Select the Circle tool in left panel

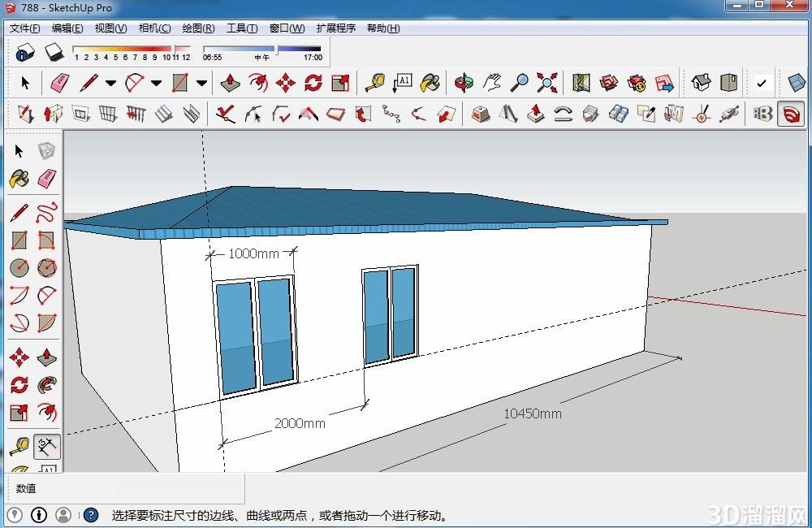[19, 267]
